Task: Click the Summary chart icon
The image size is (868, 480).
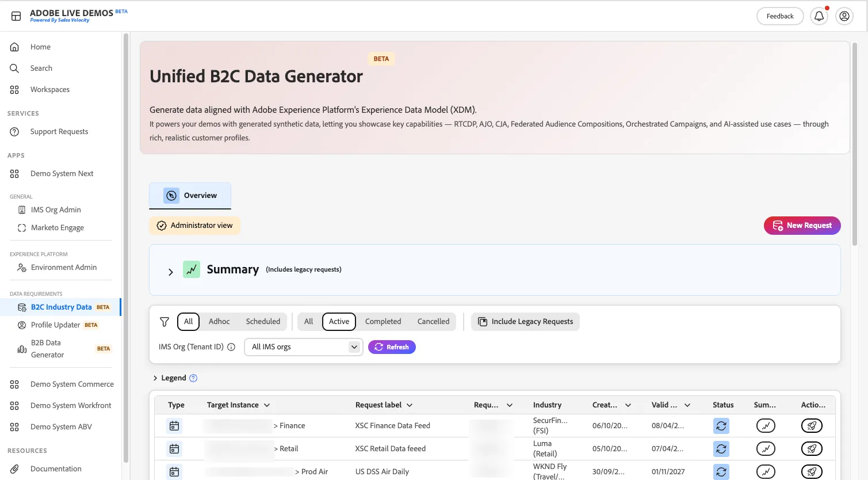Action: coord(192,269)
